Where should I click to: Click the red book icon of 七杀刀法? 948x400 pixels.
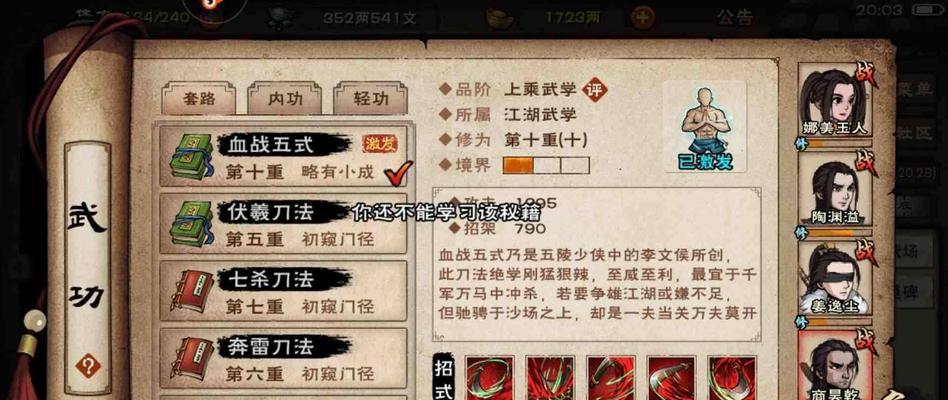point(192,291)
